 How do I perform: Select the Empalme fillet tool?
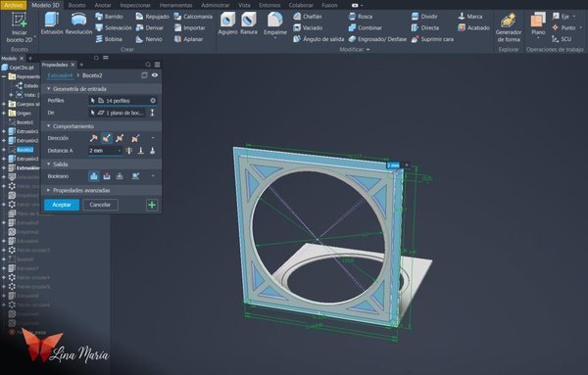tap(274, 25)
